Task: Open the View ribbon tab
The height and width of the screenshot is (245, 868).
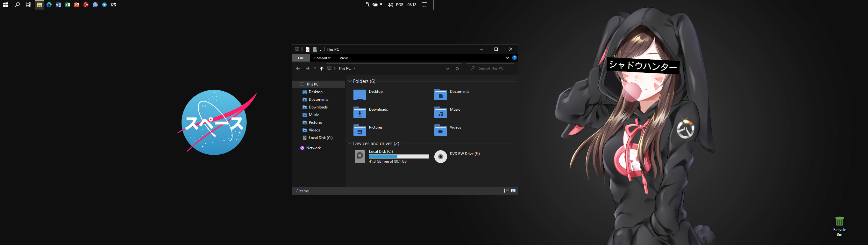Action: click(343, 58)
